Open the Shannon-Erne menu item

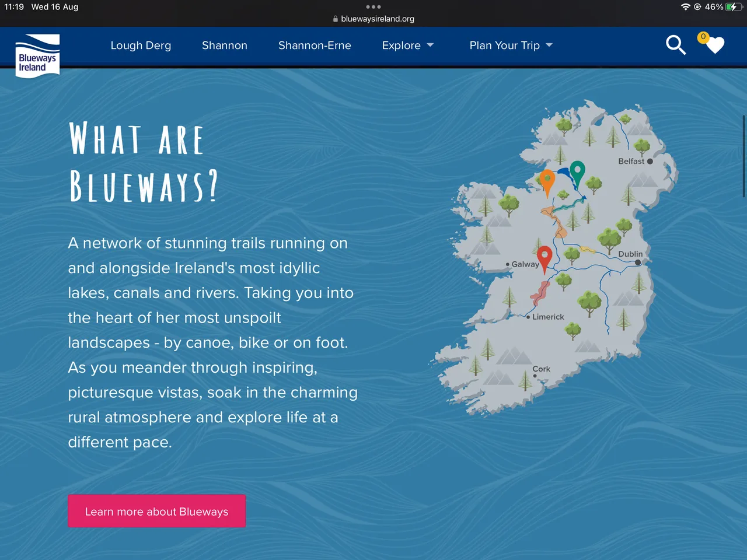pos(315,45)
